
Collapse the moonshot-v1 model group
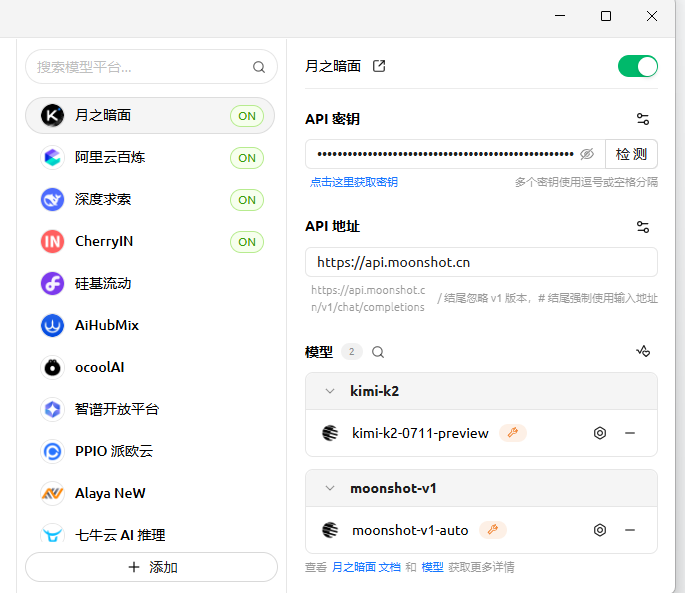tap(330, 488)
